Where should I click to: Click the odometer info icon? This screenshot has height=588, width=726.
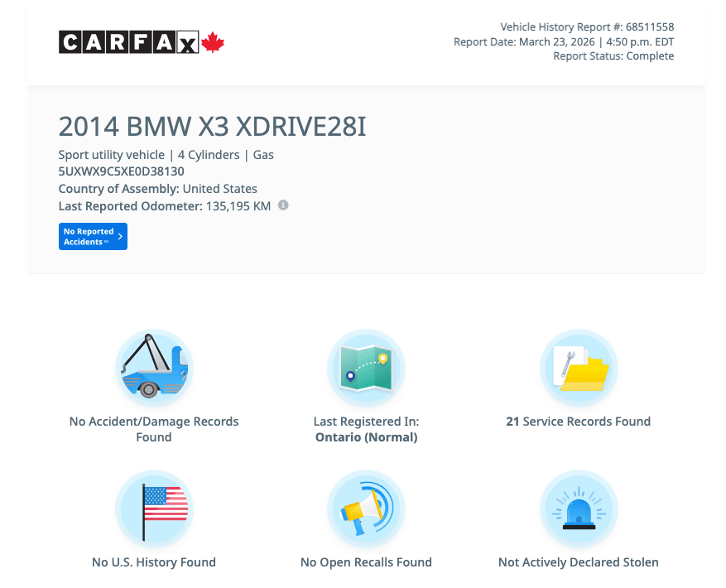[283, 205]
